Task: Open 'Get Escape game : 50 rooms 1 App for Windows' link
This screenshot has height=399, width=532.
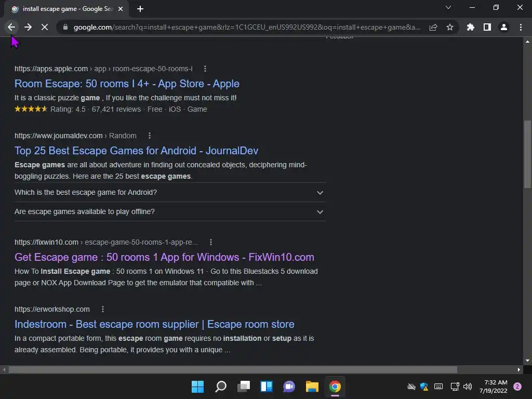Action: (x=164, y=257)
